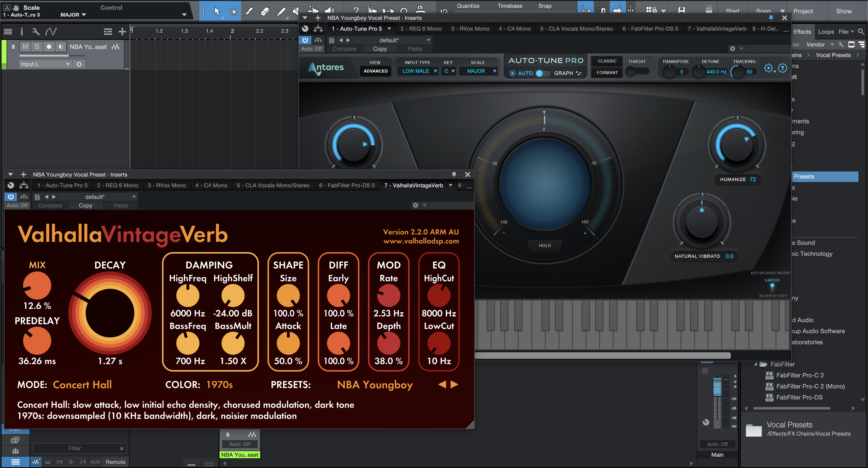Open Auto-Tune settings gear
Screen dimensions: 868x468
tap(769, 68)
